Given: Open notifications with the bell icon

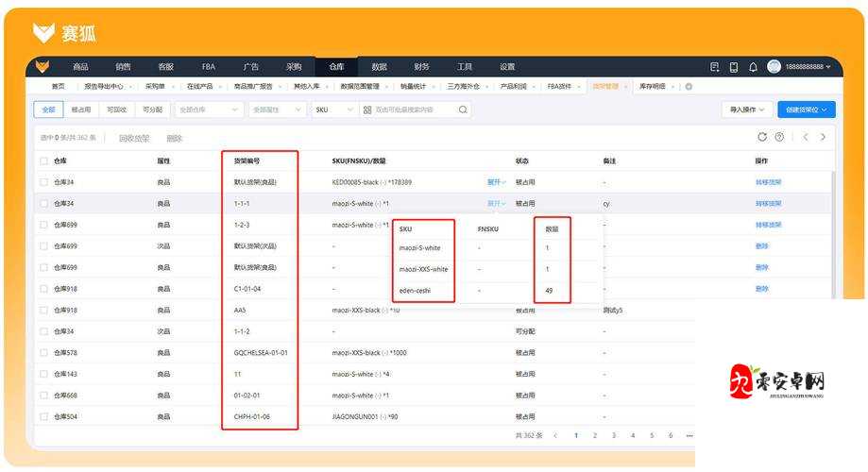Looking at the screenshot, I should (x=753, y=67).
